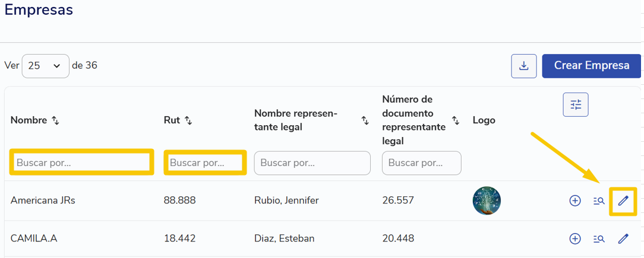644x258 pixels.
Task: Select the CAMILA.A company name
Action: click(x=34, y=238)
